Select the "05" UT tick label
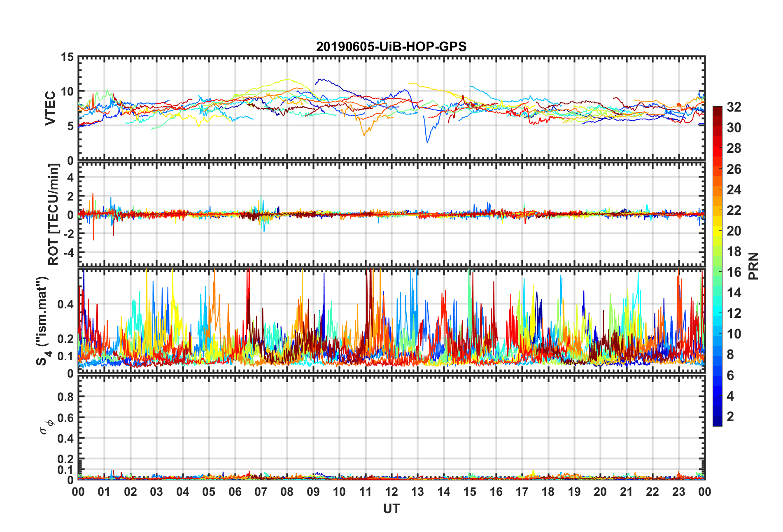This screenshot has height=532, width=783. point(209,492)
